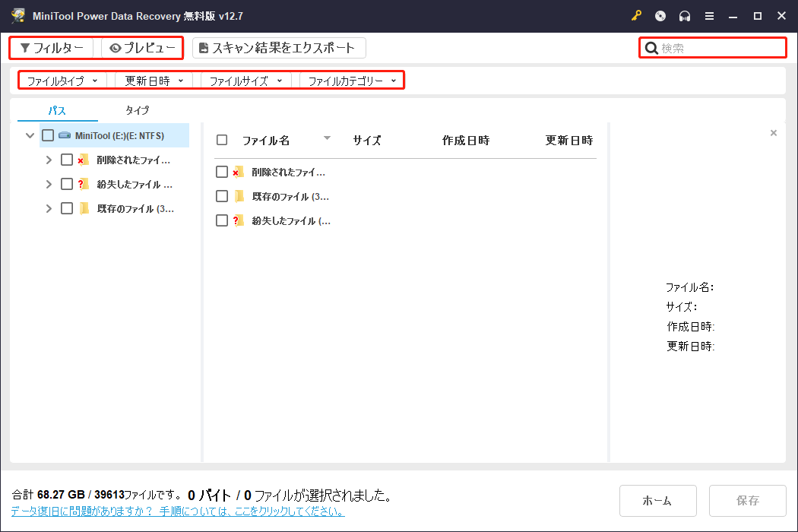Open the license key registration icon
The height and width of the screenshot is (532, 798).
(636, 15)
